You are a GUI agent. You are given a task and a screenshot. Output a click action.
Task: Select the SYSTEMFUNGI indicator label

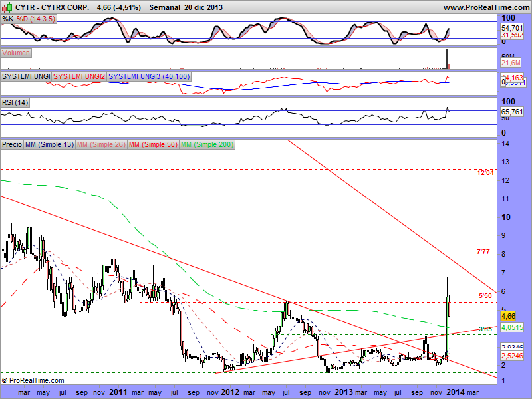coord(26,76)
